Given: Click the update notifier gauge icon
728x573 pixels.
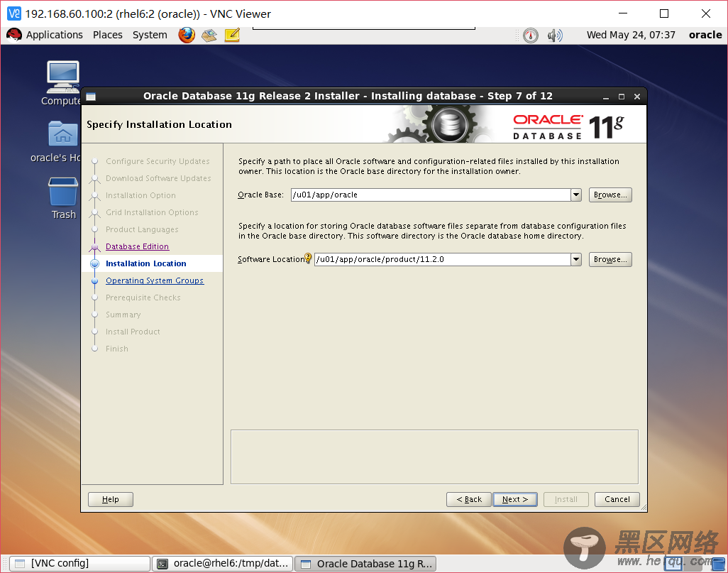Looking at the screenshot, I should click(x=531, y=36).
